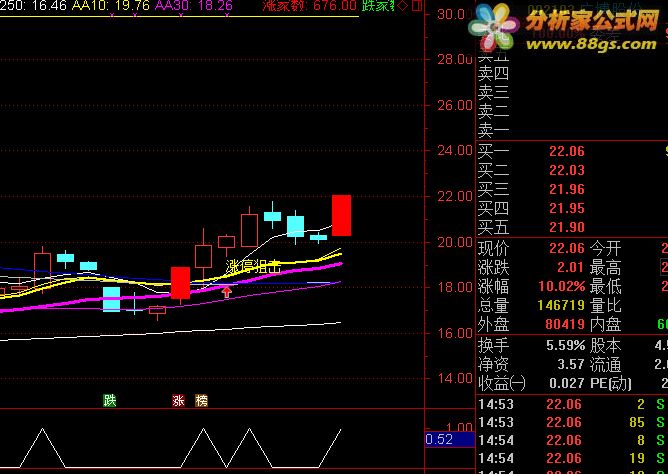The height and width of the screenshot is (474, 668).
Task: Click the 涨幅 value 10.02%
Action: pyautogui.click(x=561, y=286)
